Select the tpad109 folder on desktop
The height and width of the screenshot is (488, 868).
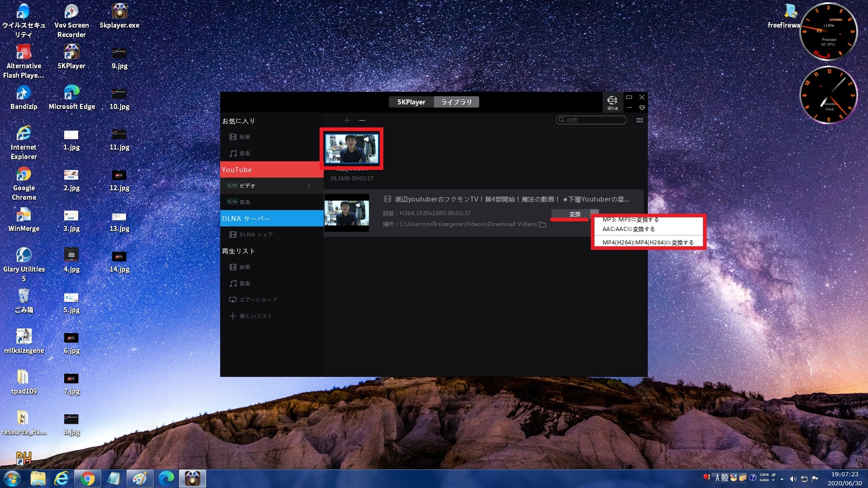[x=24, y=382]
